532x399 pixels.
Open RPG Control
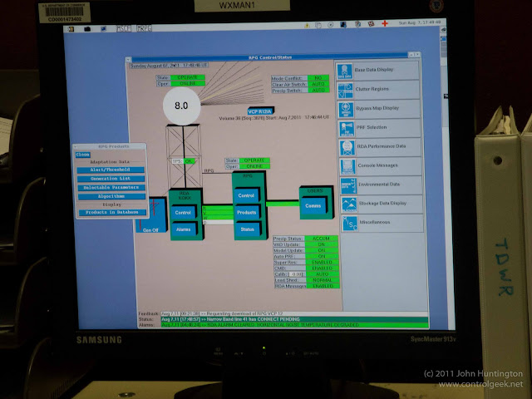[x=246, y=196]
